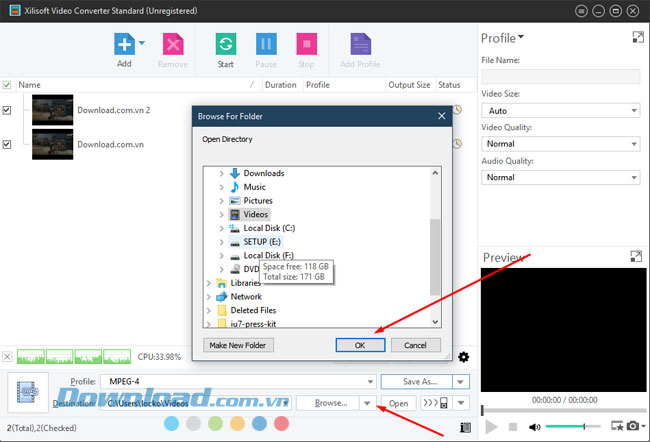
Task: Click the Pause toolbar icon
Action: click(266, 44)
